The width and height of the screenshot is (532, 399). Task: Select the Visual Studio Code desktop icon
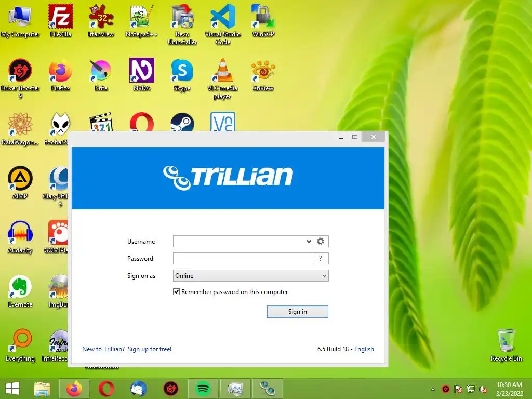point(222,25)
